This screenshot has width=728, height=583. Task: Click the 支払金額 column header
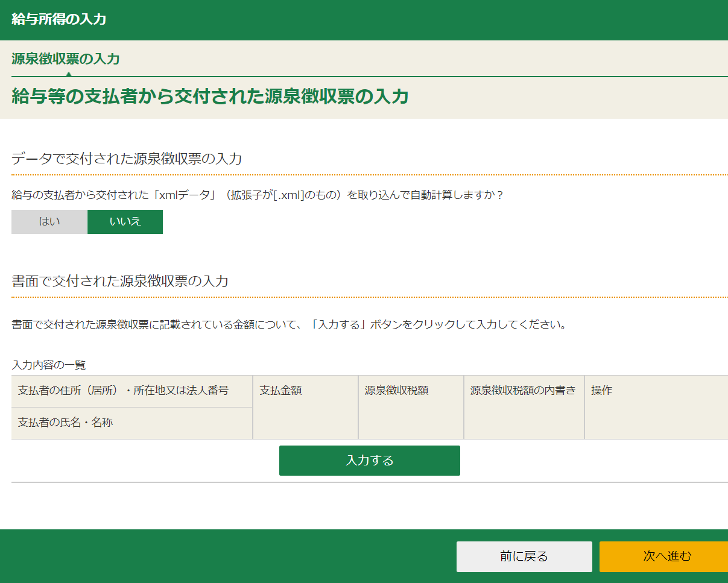(x=280, y=391)
